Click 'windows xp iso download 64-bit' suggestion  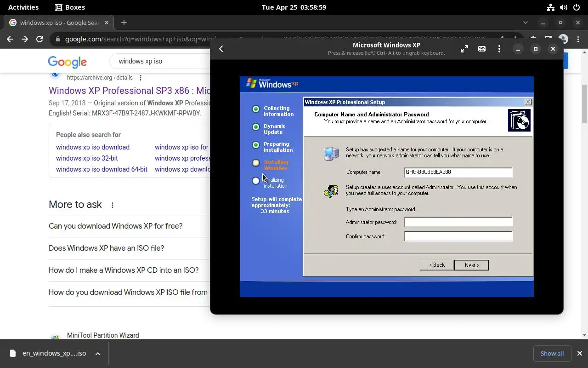[102, 169]
